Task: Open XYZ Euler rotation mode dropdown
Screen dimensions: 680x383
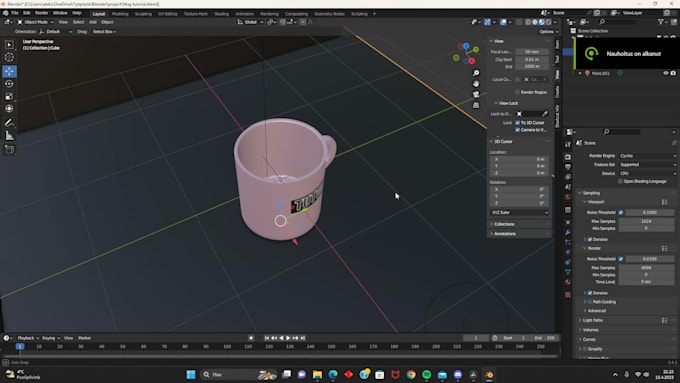Action: (x=520, y=213)
